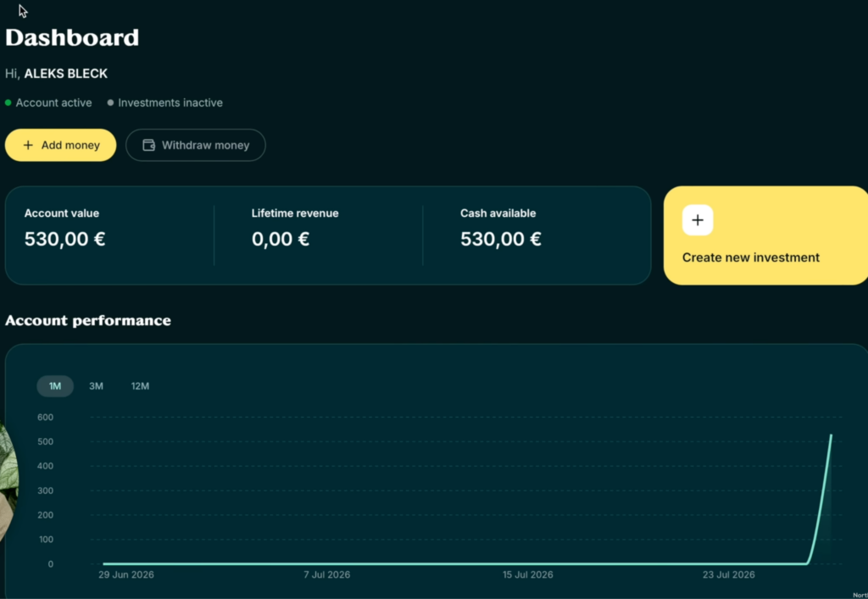
Task: Click the plus icon in Add money
Action: (28, 145)
